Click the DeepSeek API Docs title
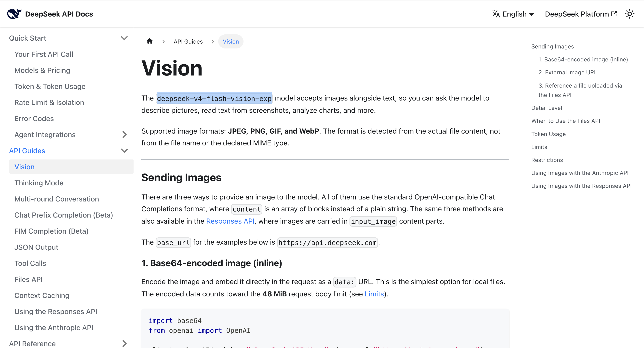The image size is (644, 348). pyautogui.click(x=59, y=14)
